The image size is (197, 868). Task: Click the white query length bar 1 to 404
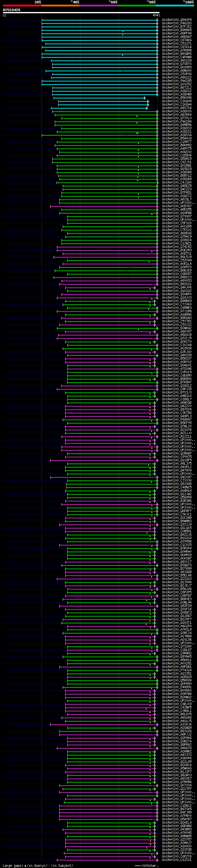(x=81, y=12)
